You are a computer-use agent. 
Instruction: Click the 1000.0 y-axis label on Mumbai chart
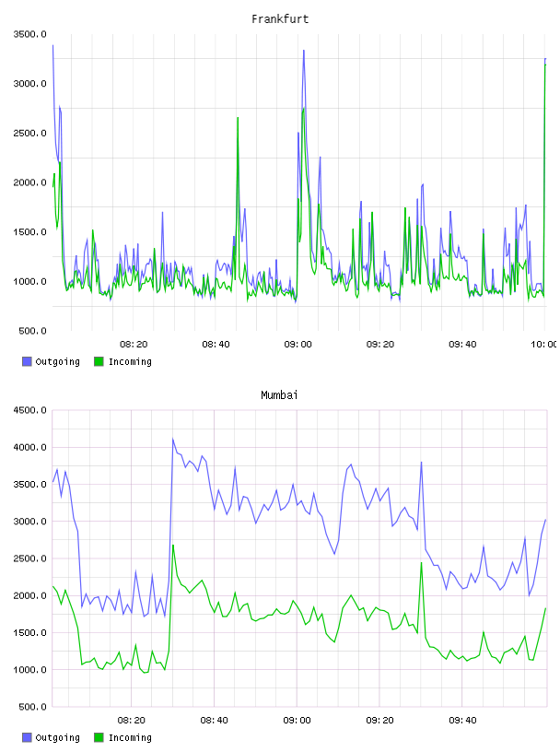[30, 670]
